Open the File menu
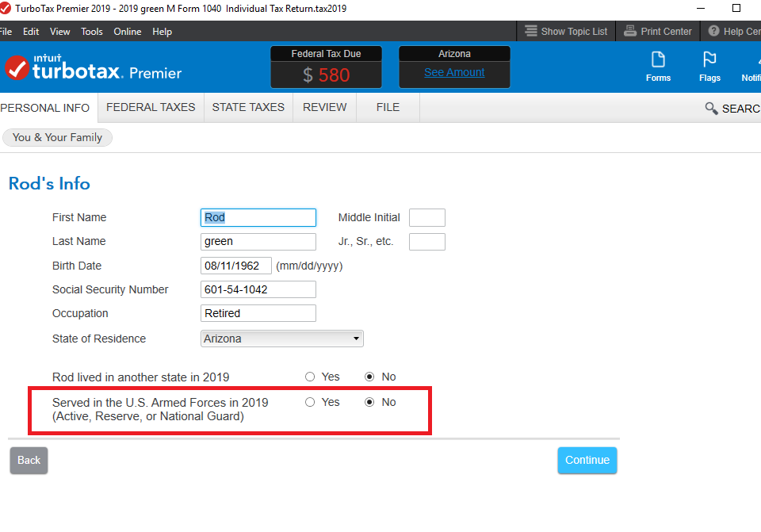This screenshot has height=532, width=761. point(6,32)
